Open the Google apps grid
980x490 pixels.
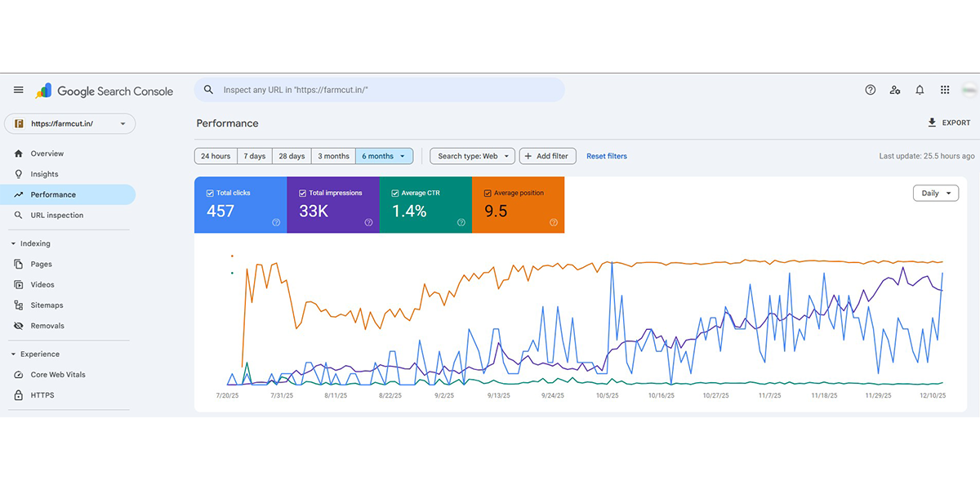tap(945, 90)
